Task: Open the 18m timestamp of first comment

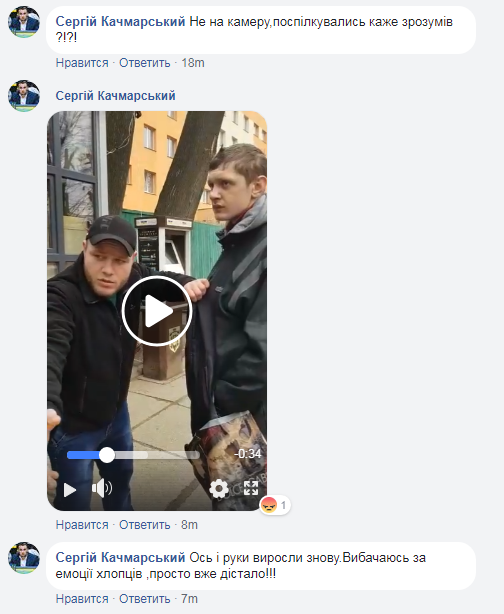Action: 193,63
